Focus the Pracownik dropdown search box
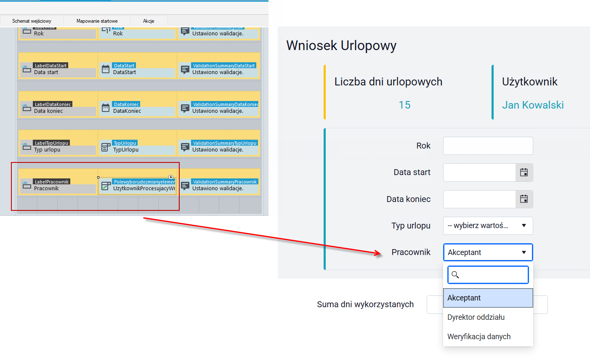 (x=488, y=275)
